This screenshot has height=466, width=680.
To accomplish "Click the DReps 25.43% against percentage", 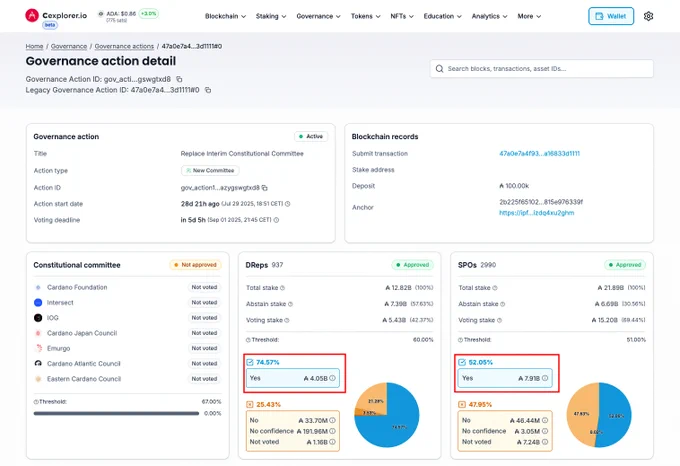I will [268, 404].
